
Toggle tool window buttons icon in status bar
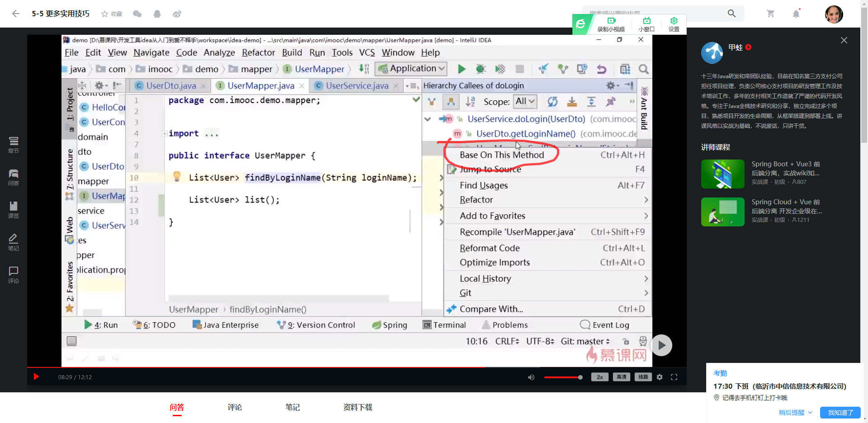click(x=71, y=341)
